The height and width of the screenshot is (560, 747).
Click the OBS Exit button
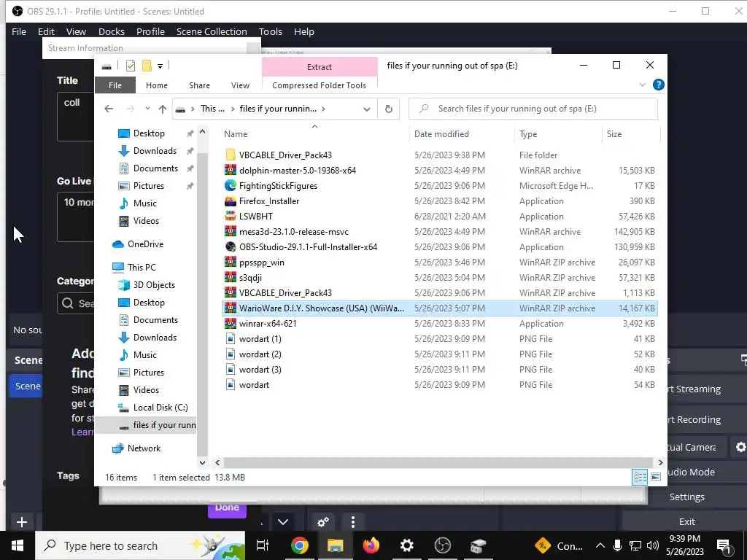(x=687, y=521)
